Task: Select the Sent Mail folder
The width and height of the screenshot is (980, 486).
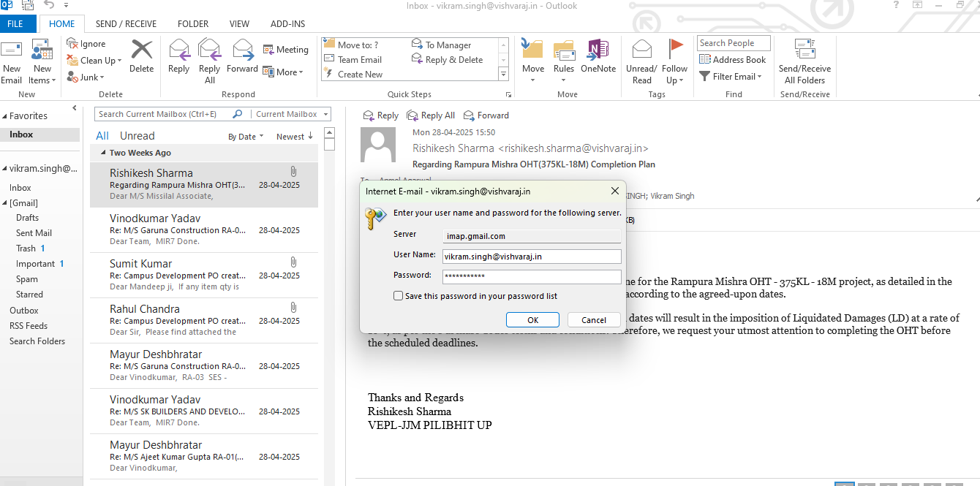Action: (x=34, y=233)
